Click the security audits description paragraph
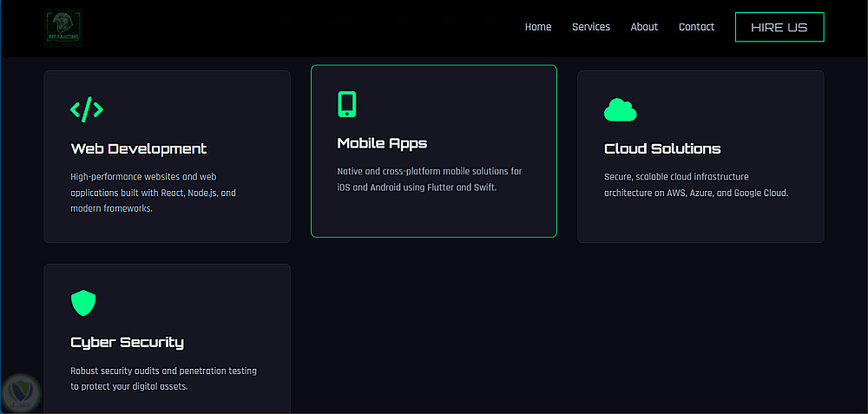868x414 pixels. tap(163, 378)
